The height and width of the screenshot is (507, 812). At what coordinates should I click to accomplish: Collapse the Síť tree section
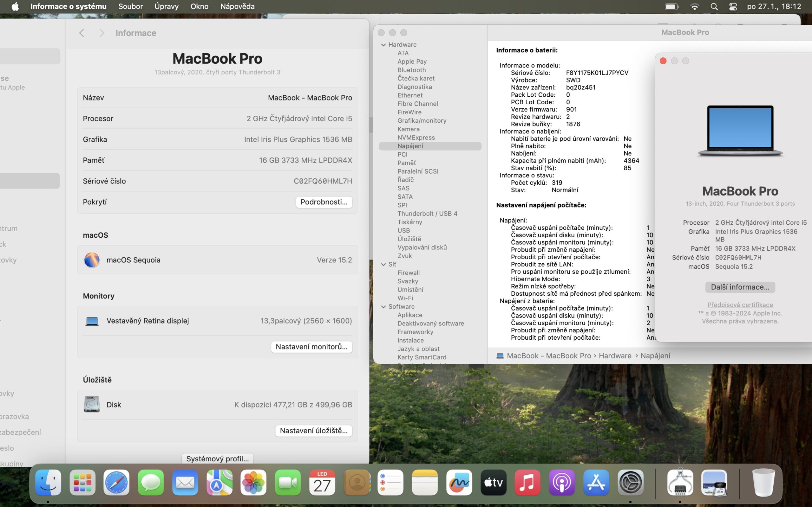(383, 264)
